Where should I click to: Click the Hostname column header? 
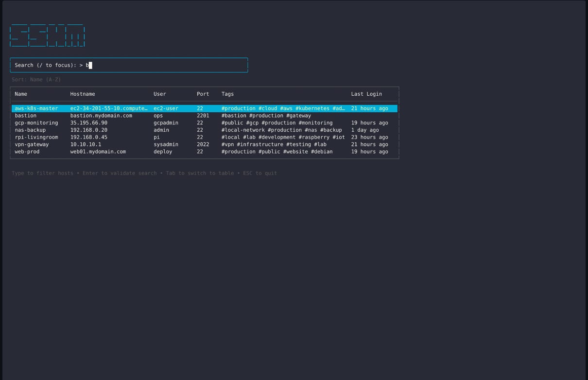[x=83, y=94]
